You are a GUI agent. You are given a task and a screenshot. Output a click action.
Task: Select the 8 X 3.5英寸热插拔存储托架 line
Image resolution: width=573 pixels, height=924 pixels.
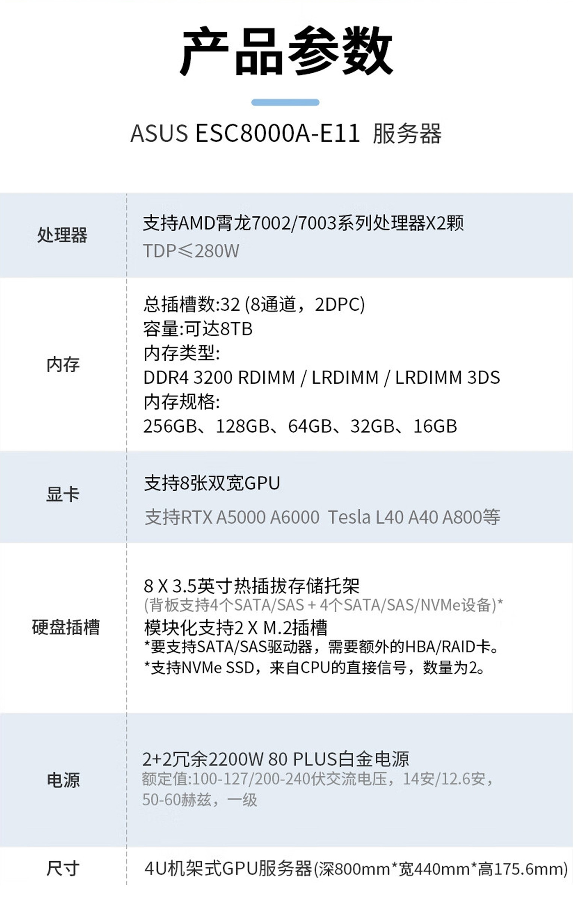252,586
